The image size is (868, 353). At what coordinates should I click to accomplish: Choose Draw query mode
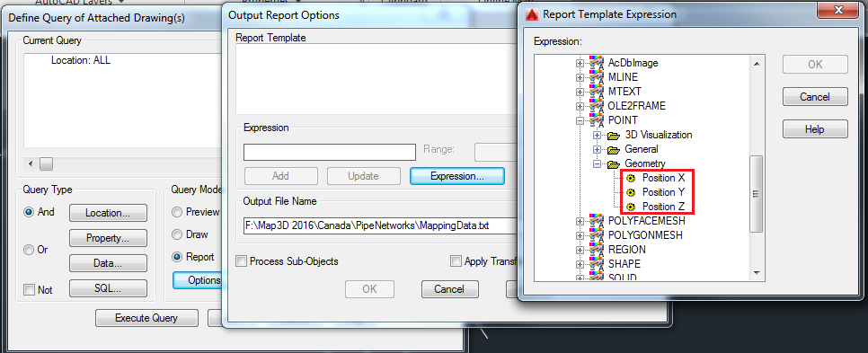[177, 234]
